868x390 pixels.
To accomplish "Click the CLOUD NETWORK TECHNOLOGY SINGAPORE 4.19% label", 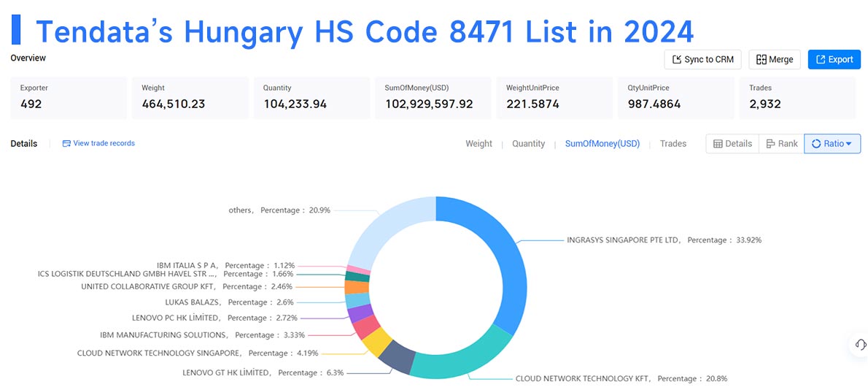I will [198, 353].
